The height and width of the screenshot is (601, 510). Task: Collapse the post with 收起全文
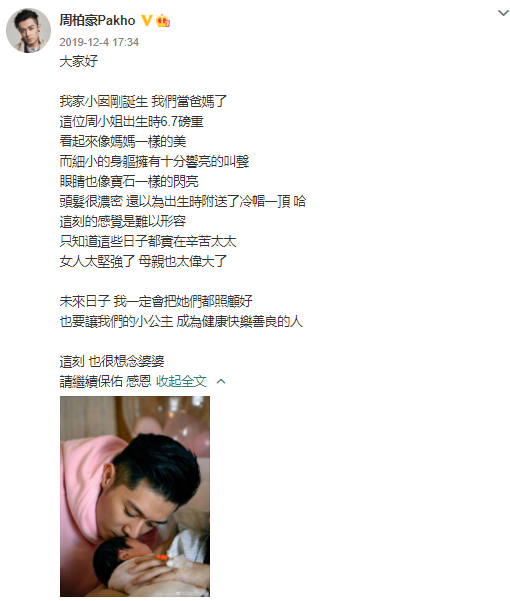pos(181,381)
